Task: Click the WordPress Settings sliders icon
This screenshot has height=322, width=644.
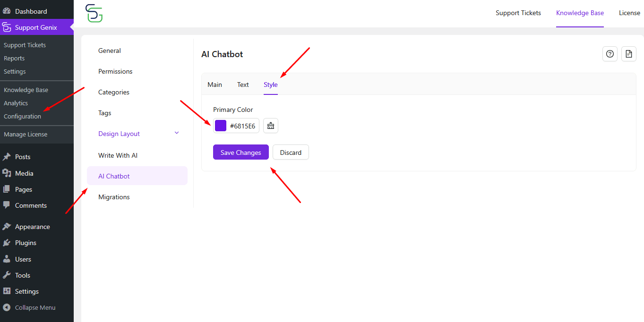Action: click(7, 291)
